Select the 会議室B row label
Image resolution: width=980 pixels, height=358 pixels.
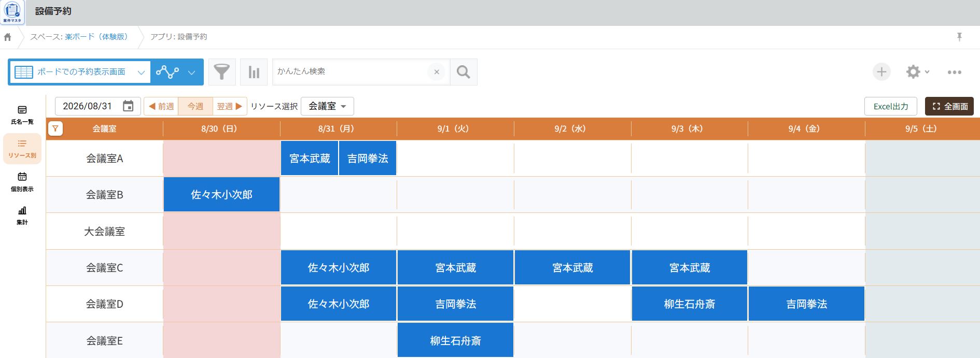[104, 195]
